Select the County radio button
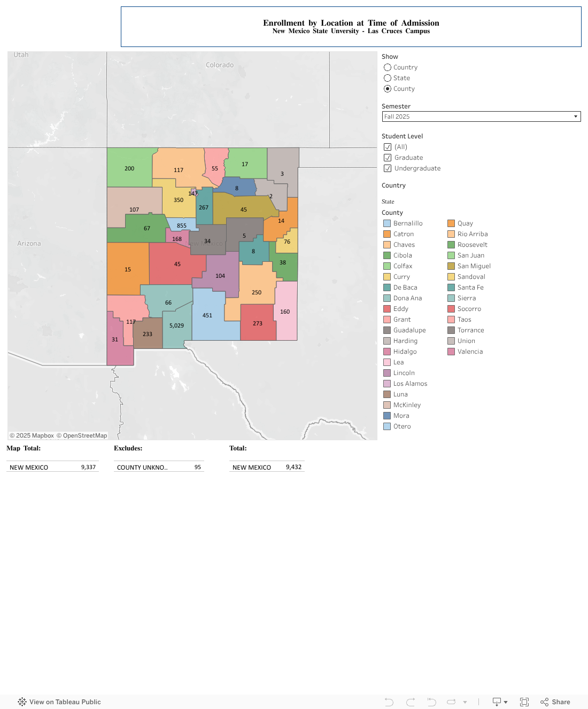588x709 pixels. 388,89
